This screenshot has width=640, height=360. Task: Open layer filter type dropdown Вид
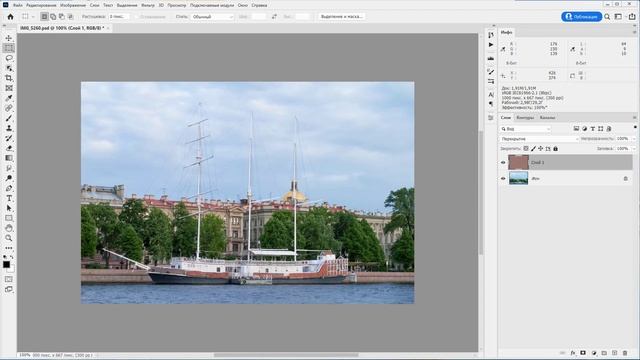(526, 129)
